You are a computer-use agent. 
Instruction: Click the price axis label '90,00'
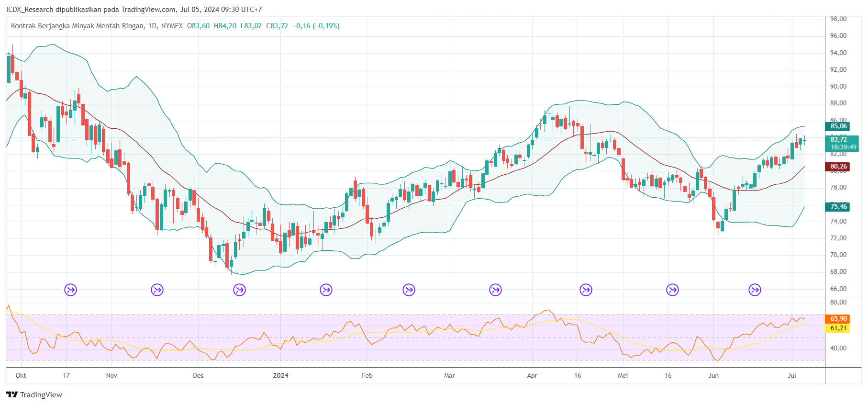[x=838, y=86]
